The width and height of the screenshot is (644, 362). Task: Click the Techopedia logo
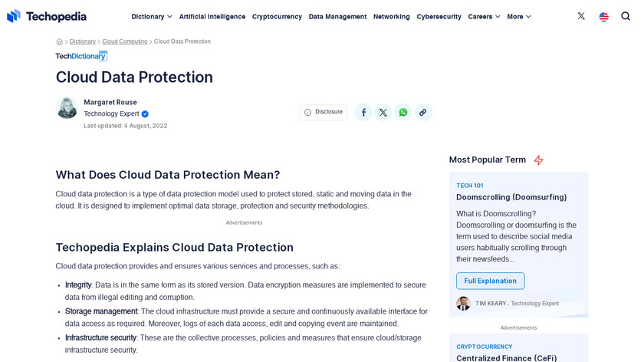tap(46, 16)
